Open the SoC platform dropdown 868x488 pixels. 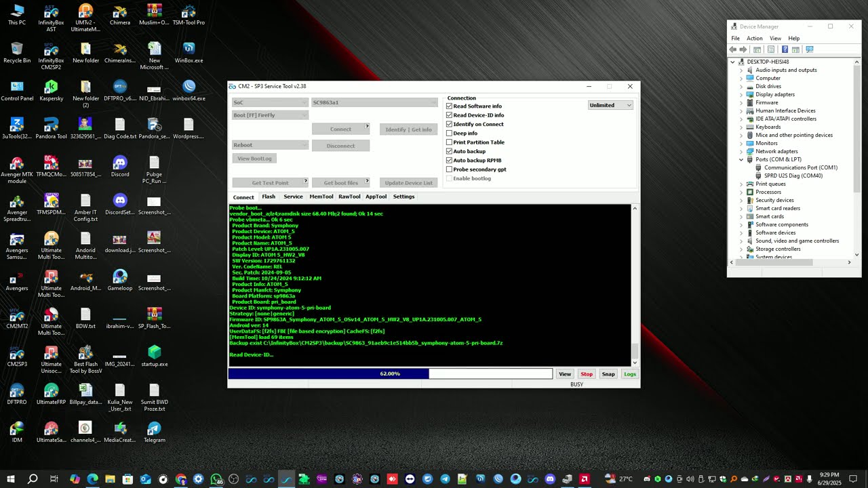tap(270, 102)
